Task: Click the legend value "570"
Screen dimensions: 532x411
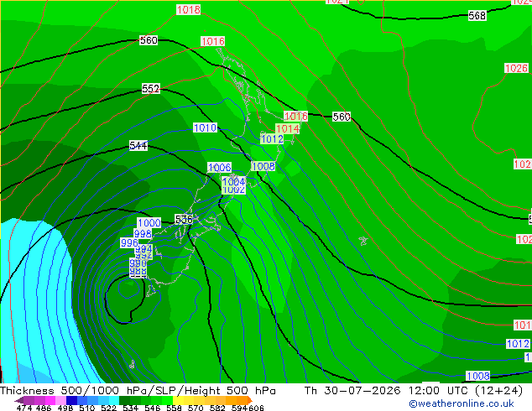Action: click(196, 408)
